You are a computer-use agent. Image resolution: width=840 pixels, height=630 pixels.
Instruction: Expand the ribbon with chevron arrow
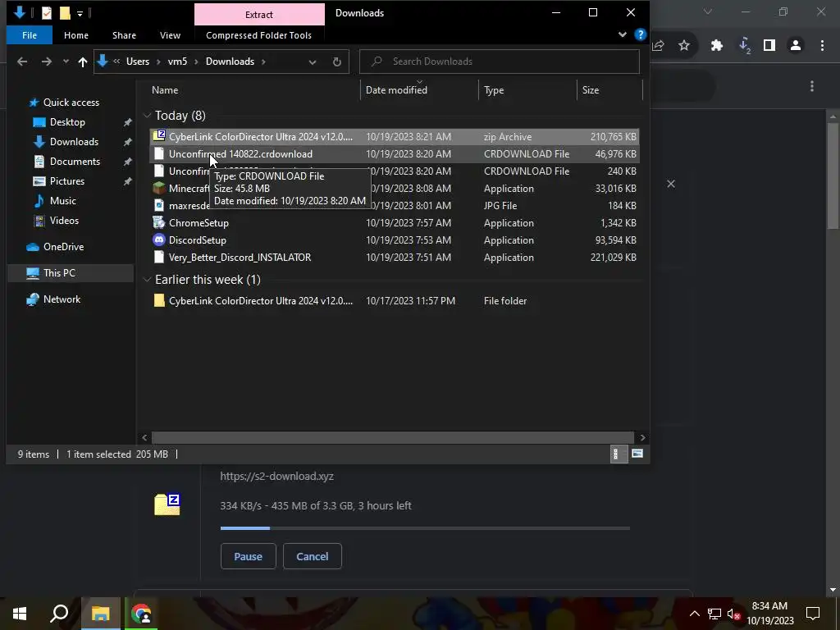pos(623,34)
